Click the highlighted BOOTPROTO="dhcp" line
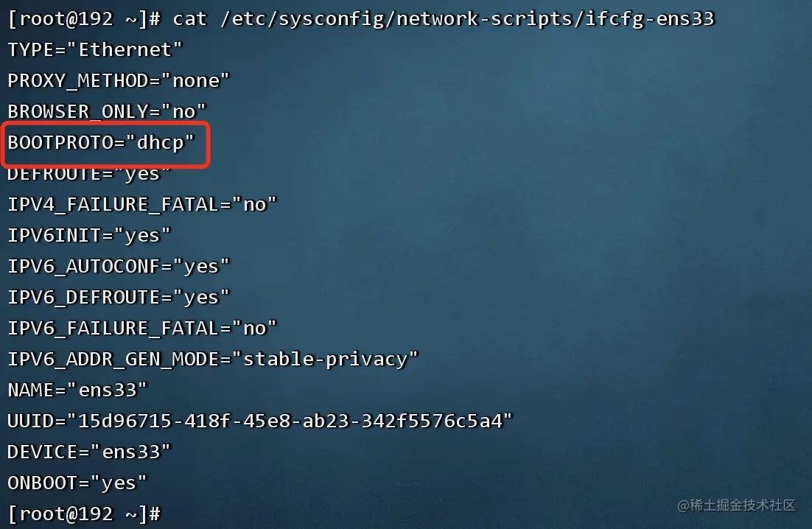This screenshot has width=812, height=529. (101, 142)
